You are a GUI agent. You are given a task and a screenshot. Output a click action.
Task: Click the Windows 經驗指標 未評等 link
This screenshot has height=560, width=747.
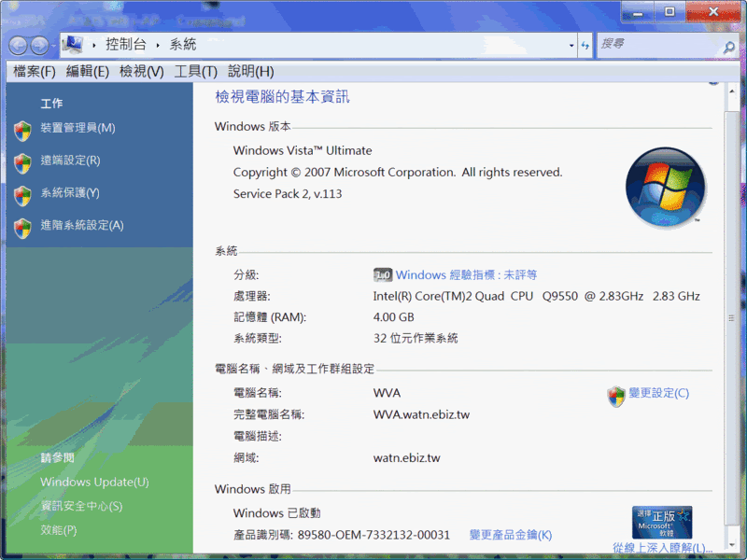(466, 275)
